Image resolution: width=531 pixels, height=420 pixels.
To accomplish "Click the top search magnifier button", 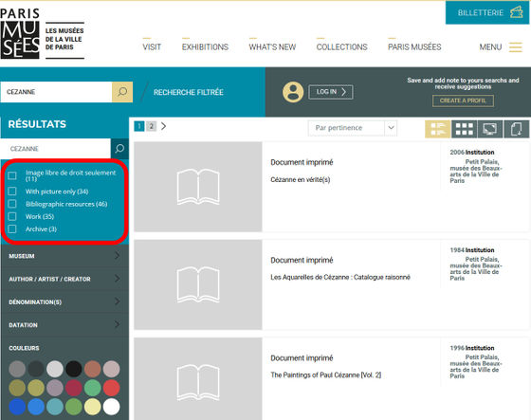I will click(x=122, y=92).
